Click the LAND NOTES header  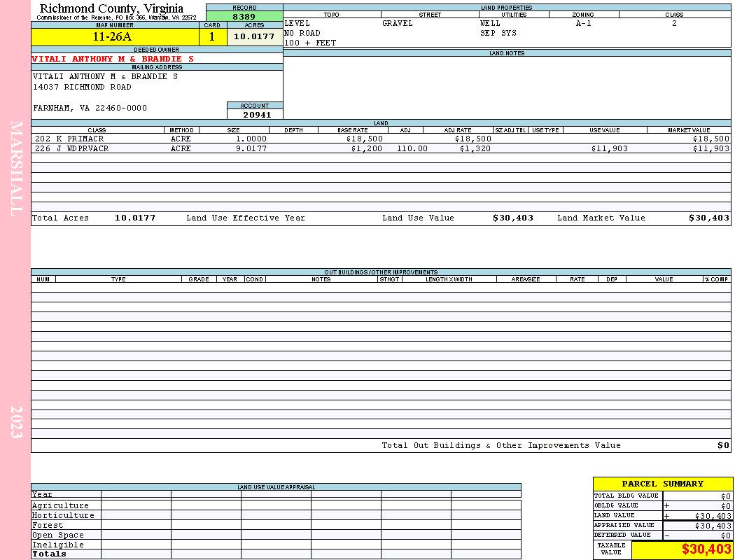[507, 53]
